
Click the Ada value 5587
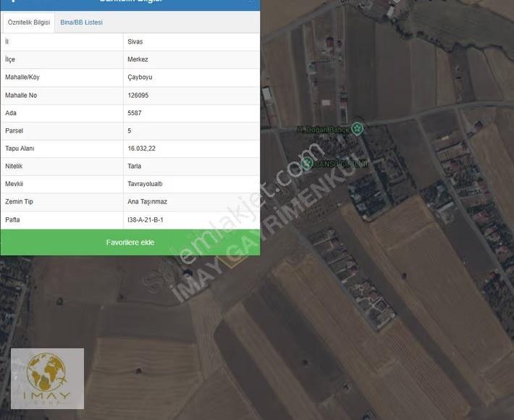135,113
